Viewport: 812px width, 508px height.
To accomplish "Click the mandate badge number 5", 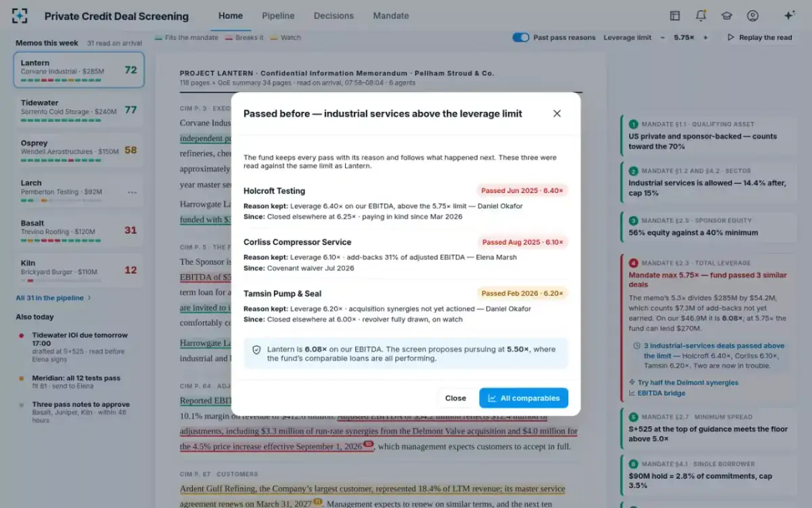I will [633, 417].
